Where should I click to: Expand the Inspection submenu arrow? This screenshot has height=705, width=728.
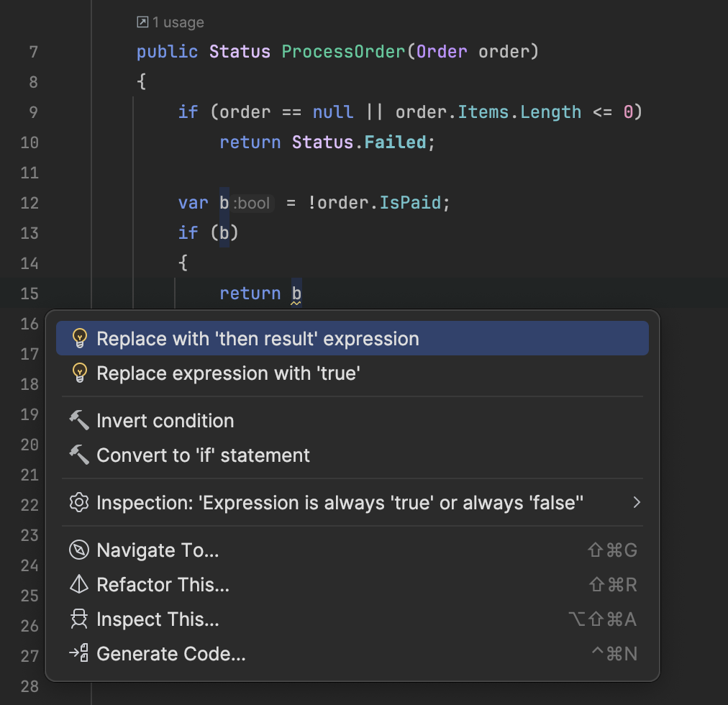[x=636, y=502]
